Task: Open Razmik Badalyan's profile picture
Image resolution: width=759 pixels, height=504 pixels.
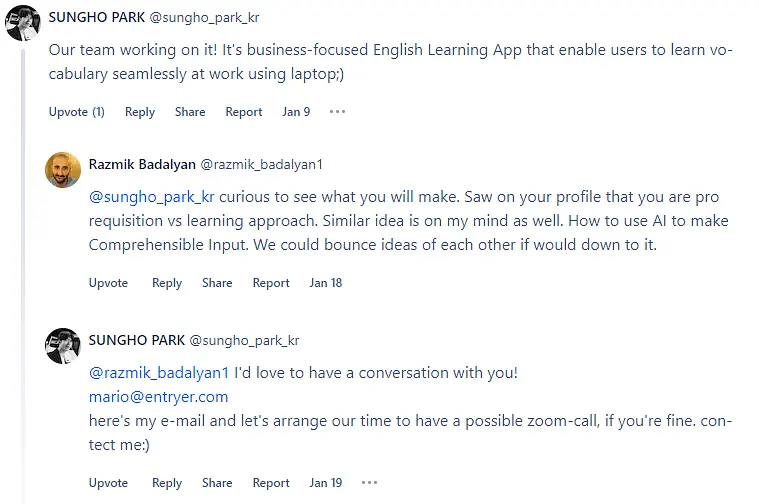Action: point(63,170)
